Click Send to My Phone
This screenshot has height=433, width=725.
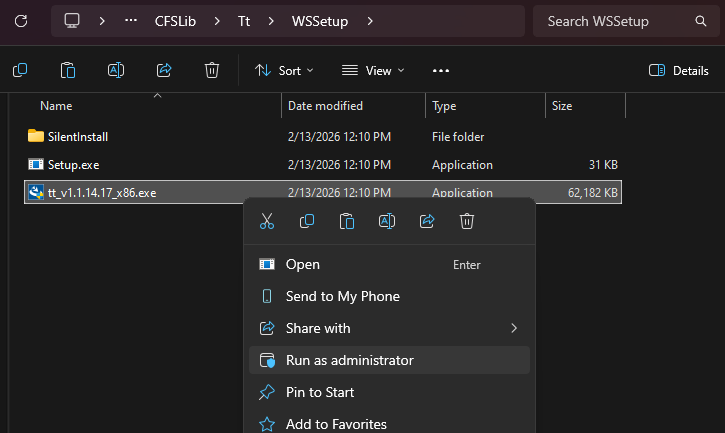click(x=342, y=296)
